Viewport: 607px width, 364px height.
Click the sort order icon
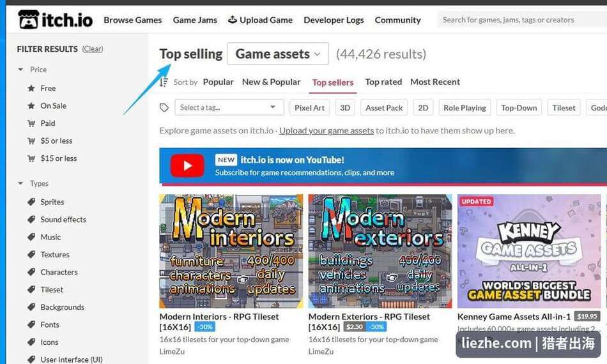click(x=164, y=82)
